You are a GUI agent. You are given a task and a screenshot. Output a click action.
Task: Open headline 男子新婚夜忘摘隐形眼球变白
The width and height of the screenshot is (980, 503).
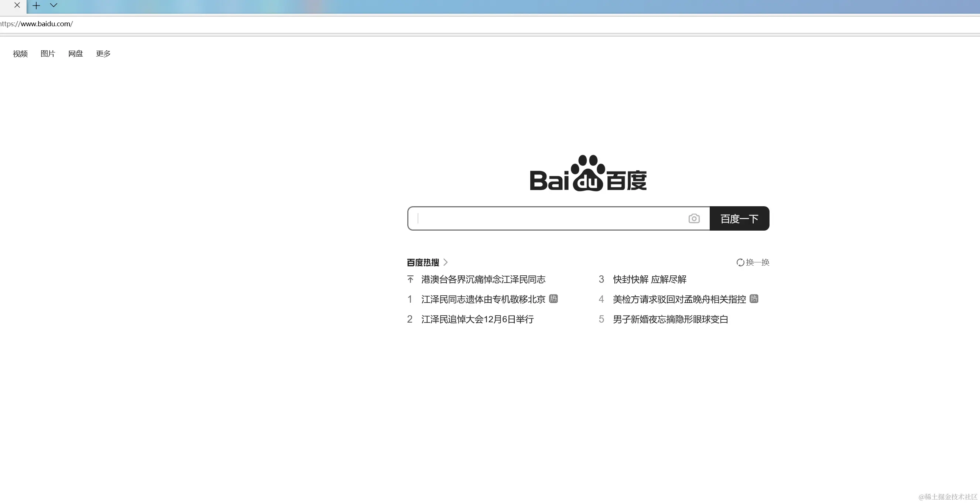[x=670, y=319]
